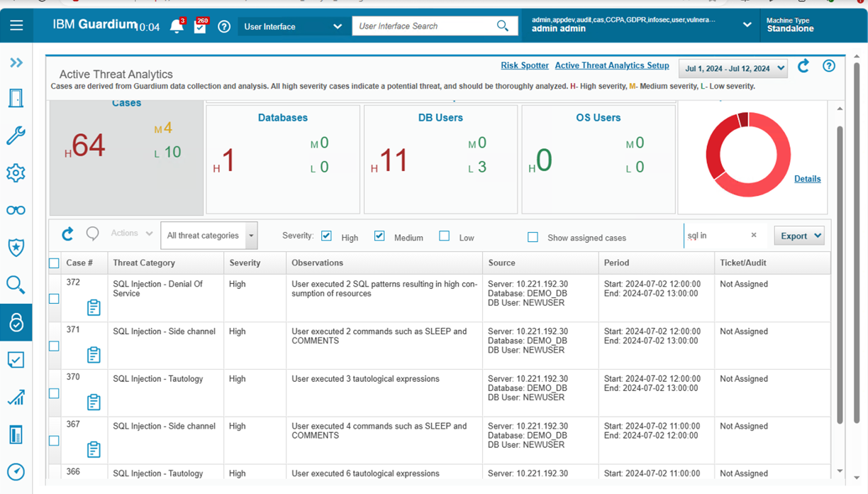The width and height of the screenshot is (868, 494).
Task: Select the wrench Setup icon in the sidebar
Action: point(16,136)
